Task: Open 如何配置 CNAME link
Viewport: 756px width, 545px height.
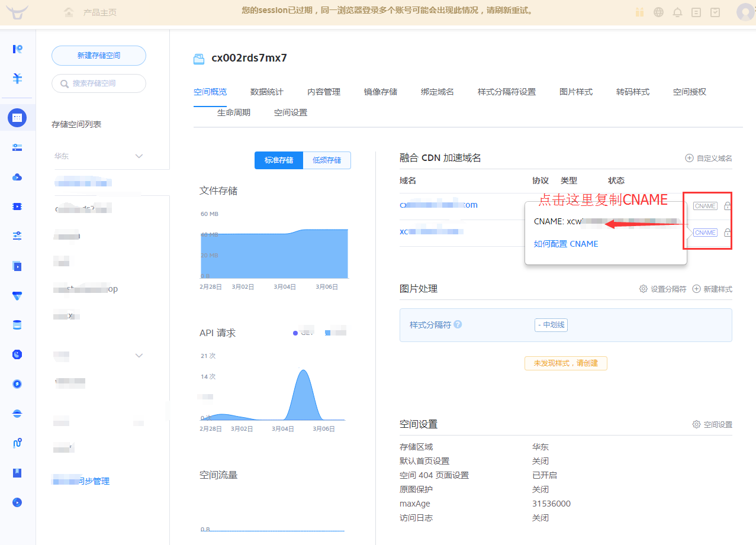Action: coord(566,244)
